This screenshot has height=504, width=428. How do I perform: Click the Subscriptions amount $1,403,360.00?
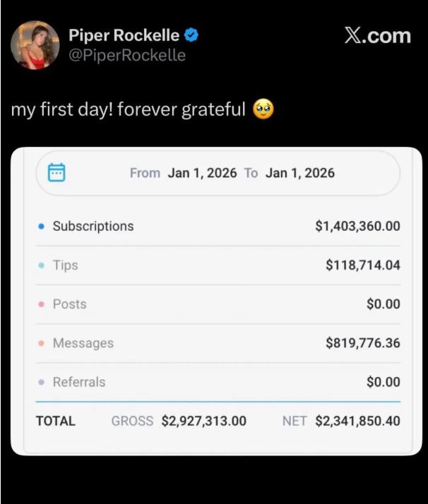coord(357,227)
